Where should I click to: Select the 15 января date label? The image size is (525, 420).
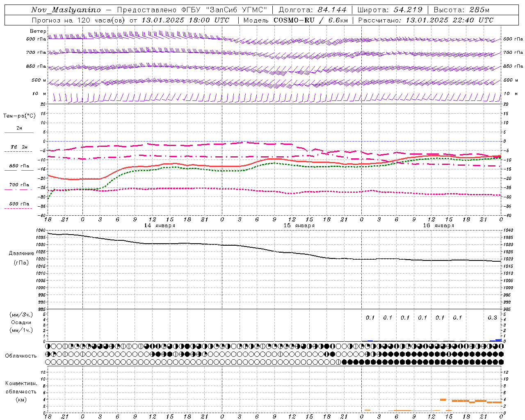tap(299, 226)
